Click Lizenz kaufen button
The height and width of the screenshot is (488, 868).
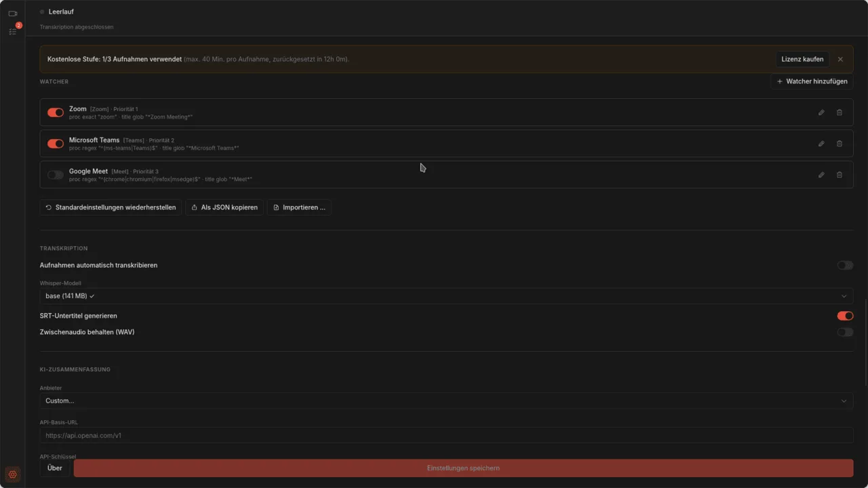tap(802, 59)
